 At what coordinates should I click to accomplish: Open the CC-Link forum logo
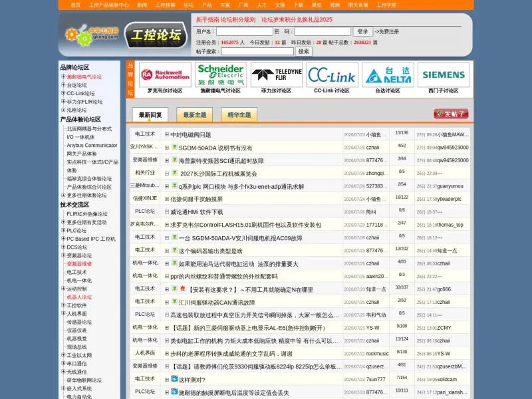[x=332, y=74]
